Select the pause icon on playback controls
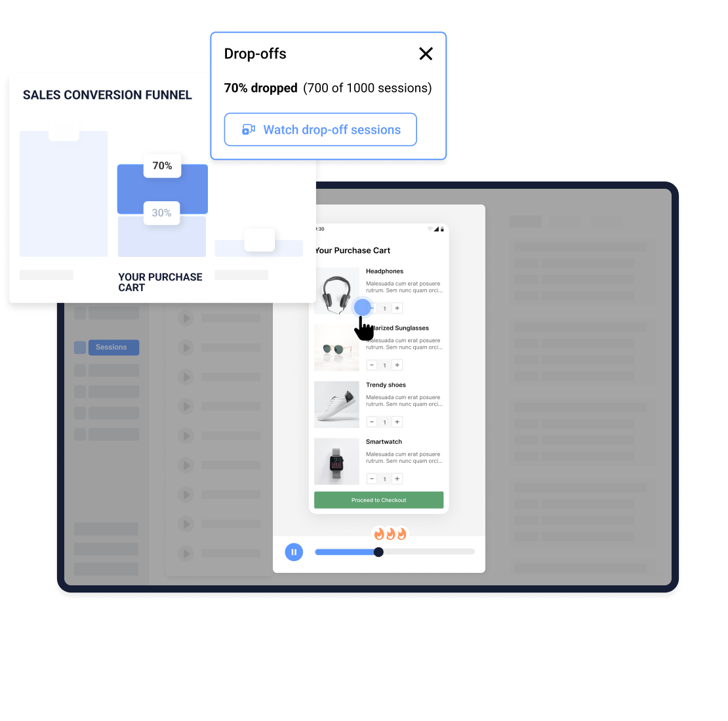 [294, 552]
